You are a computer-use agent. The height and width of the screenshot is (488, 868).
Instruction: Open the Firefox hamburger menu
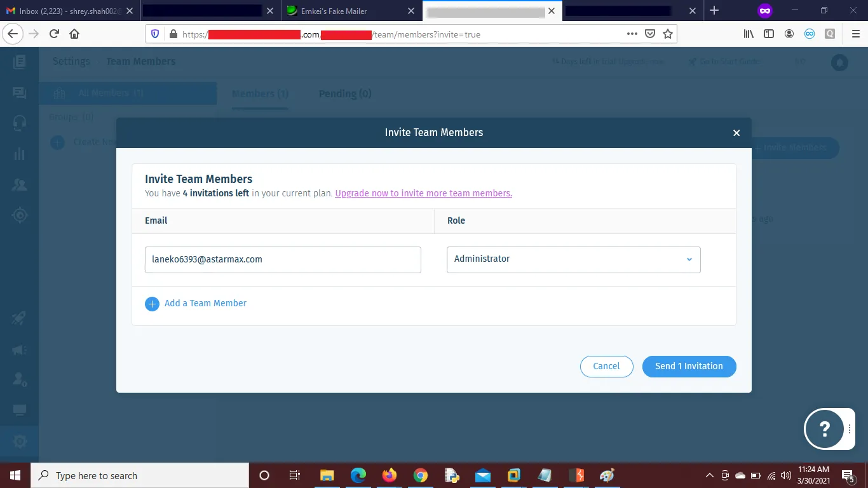point(855,34)
